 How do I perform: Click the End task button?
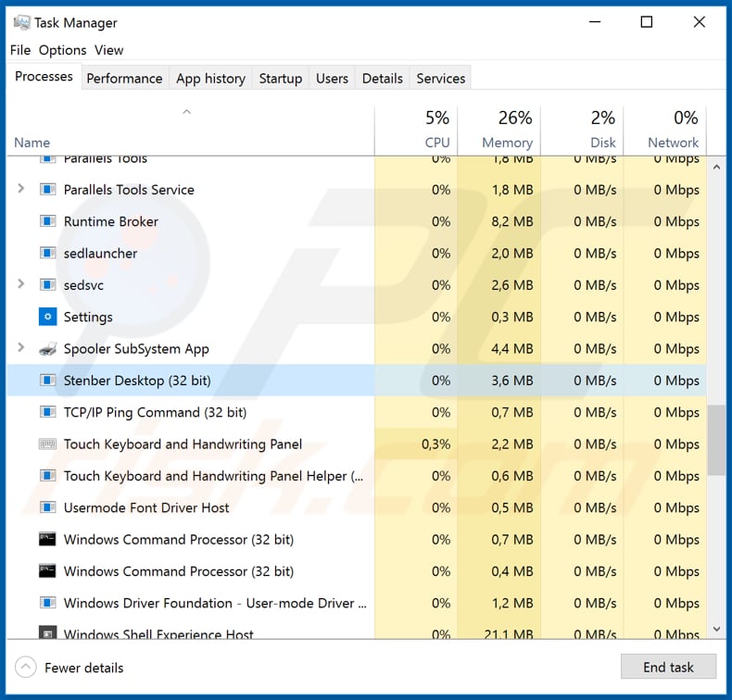point(668,667)
